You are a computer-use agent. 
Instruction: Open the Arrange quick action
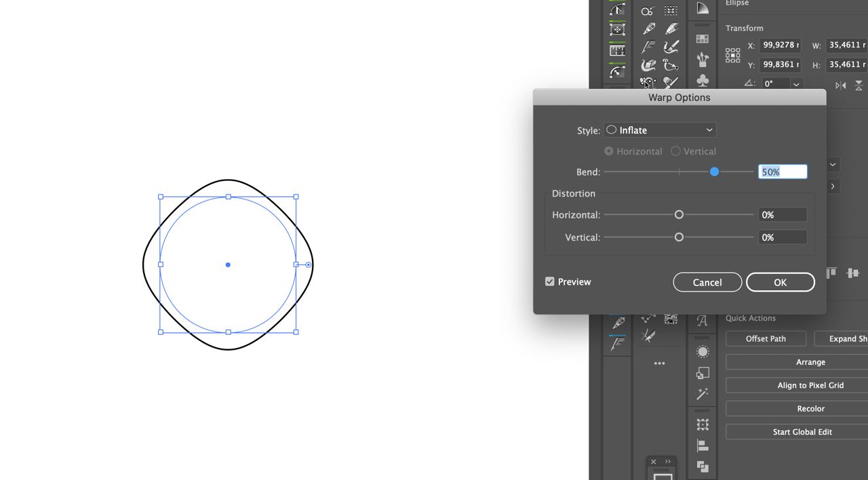[x=797, y=362]
